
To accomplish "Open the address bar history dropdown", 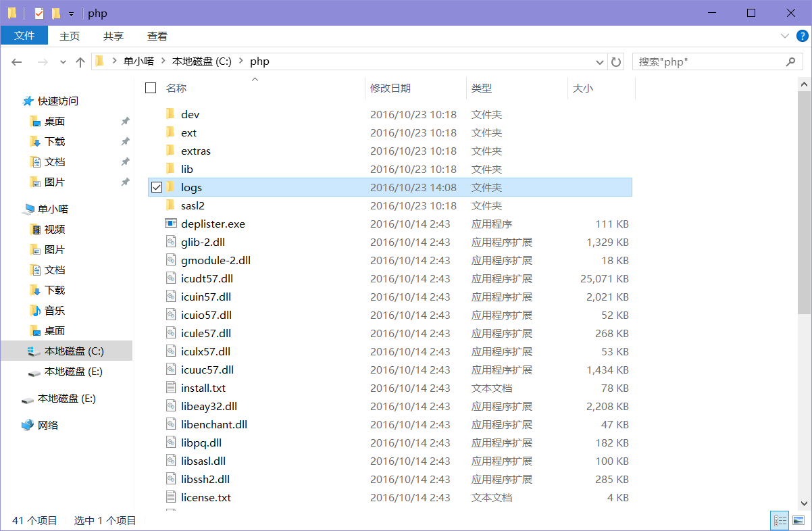I will coord(599,61).
